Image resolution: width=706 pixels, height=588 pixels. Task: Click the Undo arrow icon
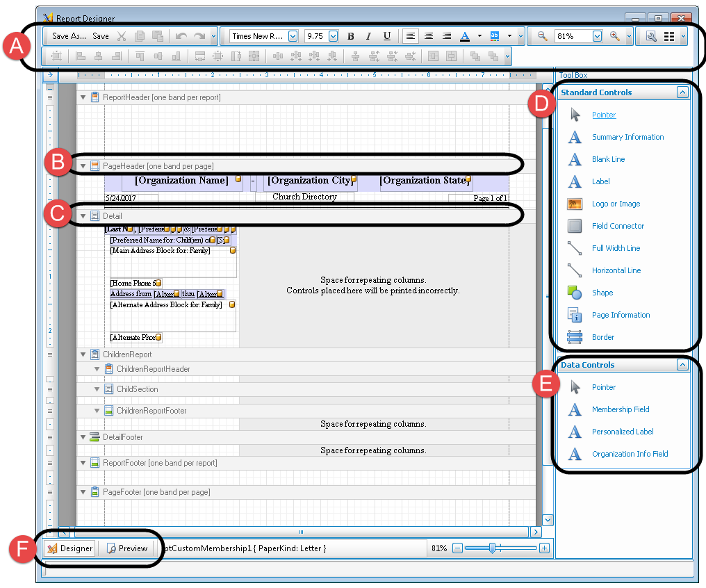(181, 36)
